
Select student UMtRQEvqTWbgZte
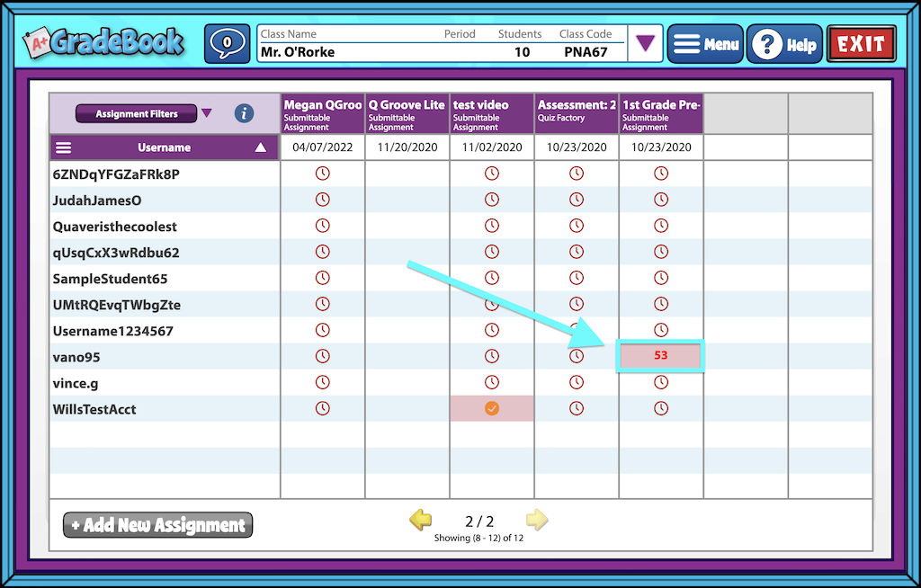point(116,305)
